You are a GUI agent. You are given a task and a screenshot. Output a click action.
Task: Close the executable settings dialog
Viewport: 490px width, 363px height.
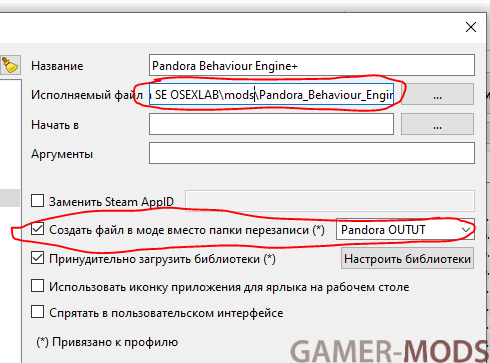[471, 27]
